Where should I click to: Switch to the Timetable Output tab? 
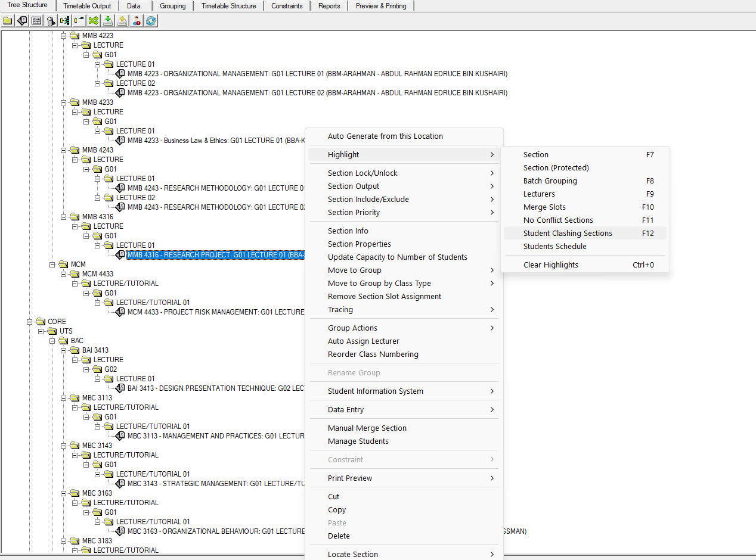tap(87, 6)
